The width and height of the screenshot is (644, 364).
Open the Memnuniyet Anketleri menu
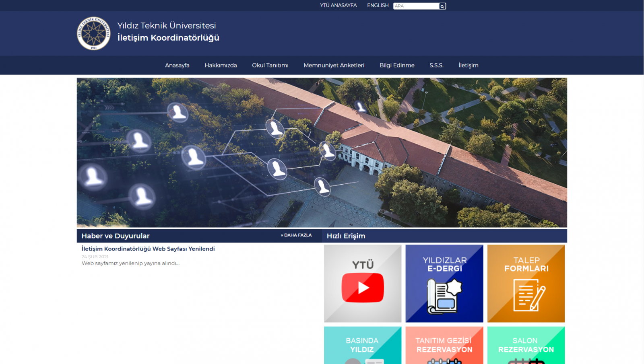(334, 65)
